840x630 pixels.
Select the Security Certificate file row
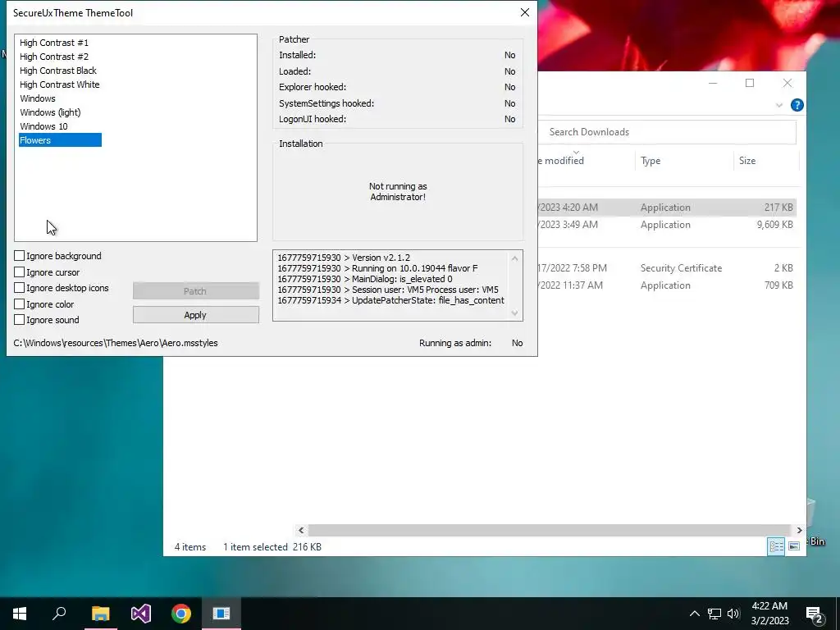(x=667, y=268)
